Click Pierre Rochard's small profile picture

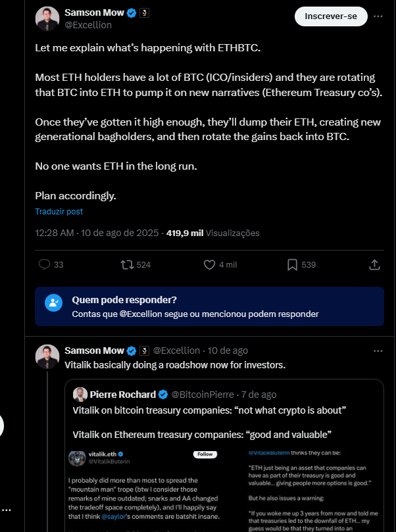coord(80,395)
